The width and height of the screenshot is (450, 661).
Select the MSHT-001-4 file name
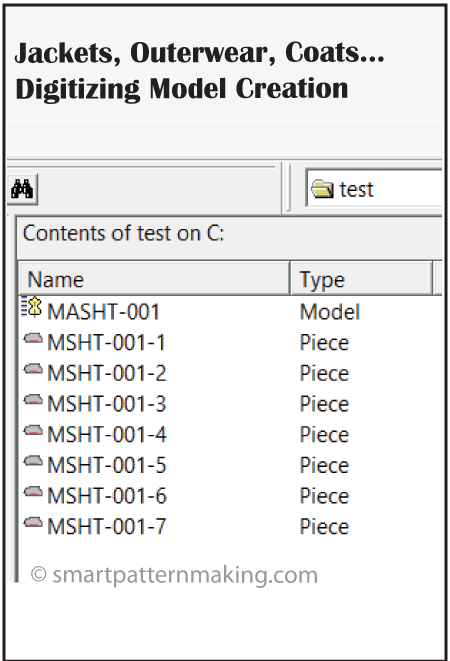107,435
